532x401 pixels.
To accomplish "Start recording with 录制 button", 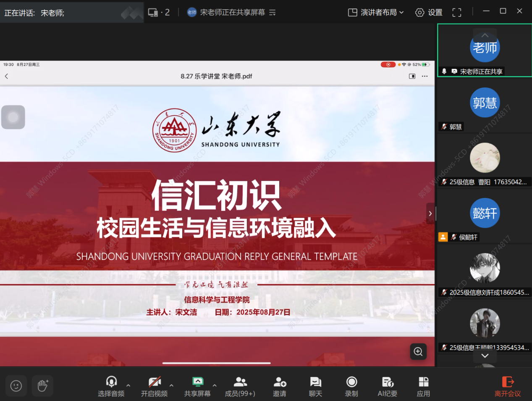I will pyautogui.click(x=351, y=386).
